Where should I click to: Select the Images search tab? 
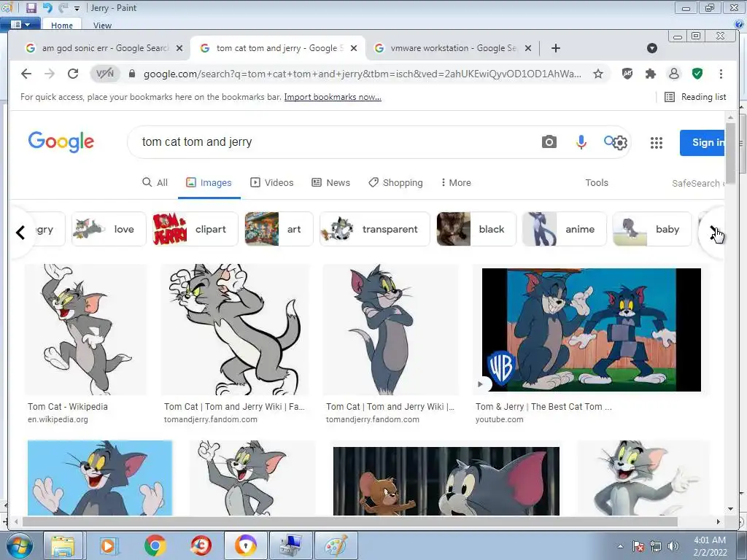[x=209, y=182]
